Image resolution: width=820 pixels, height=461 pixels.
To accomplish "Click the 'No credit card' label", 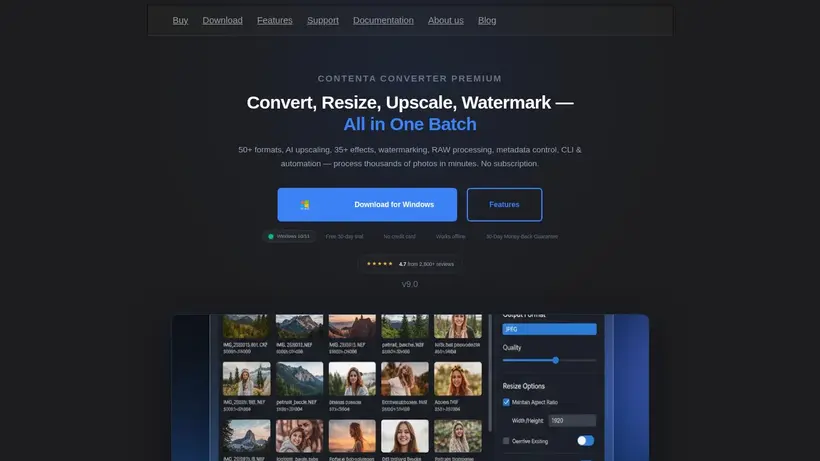I will 400,236.
